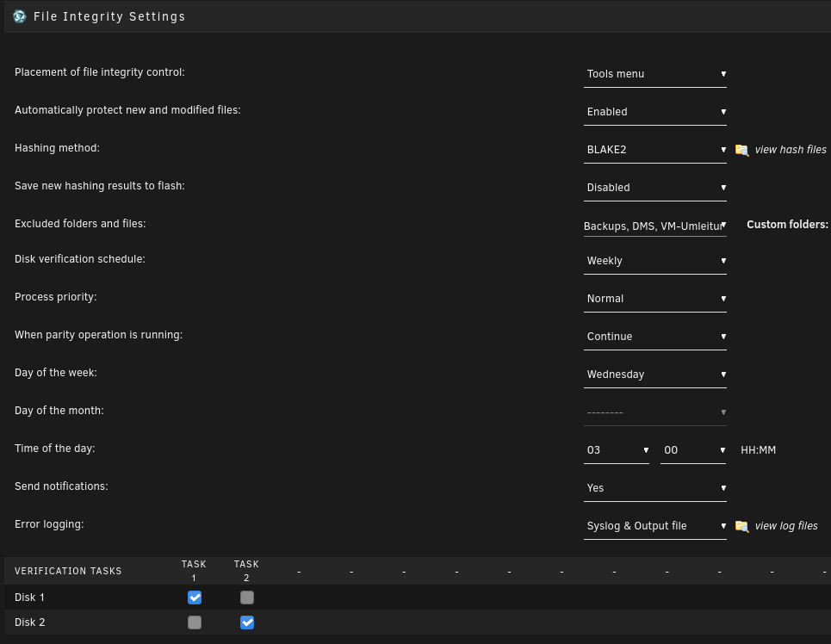Change Day of the week from Wednesday

click(655, 375)
